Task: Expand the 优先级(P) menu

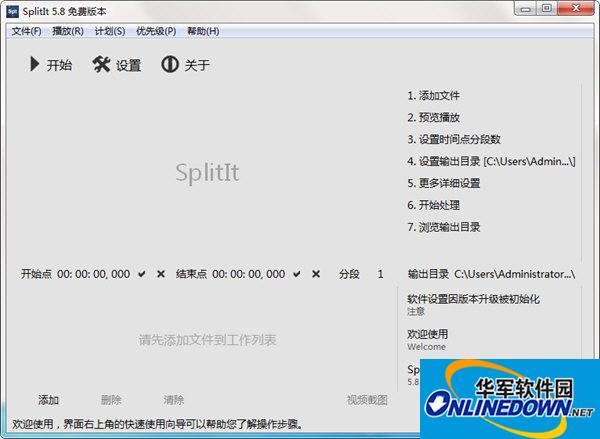Action: coord(155,31)
